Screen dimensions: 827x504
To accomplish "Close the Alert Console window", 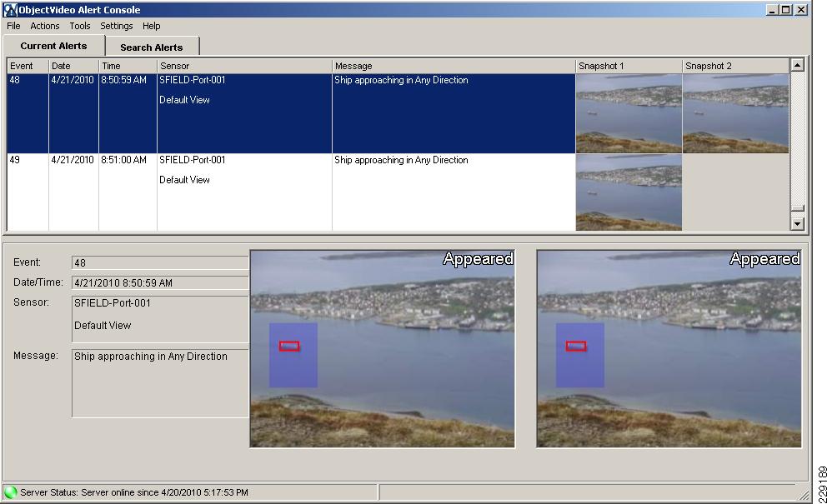I will [801, 9].
